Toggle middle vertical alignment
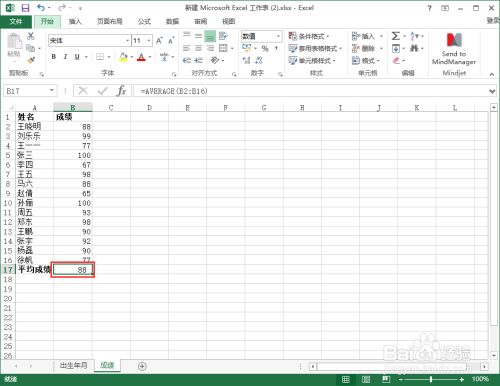The height and width of the screenshot is (386, 500). click(198, 36)
